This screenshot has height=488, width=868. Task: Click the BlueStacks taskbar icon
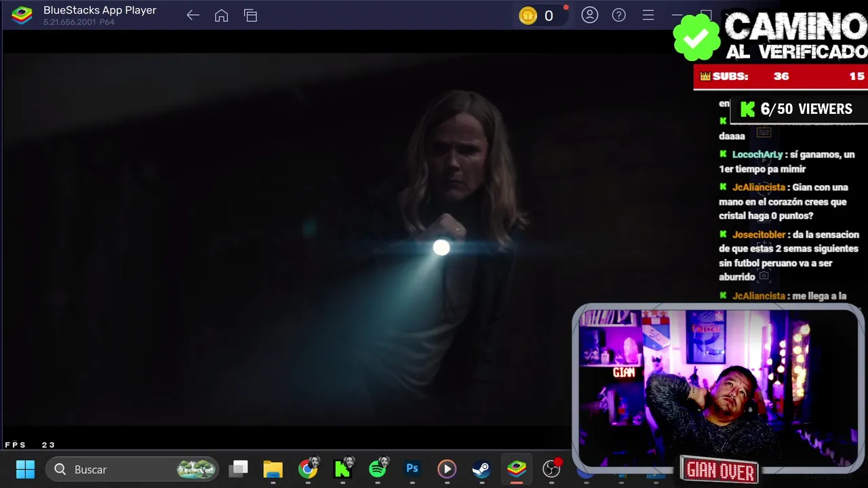[517, 469]
